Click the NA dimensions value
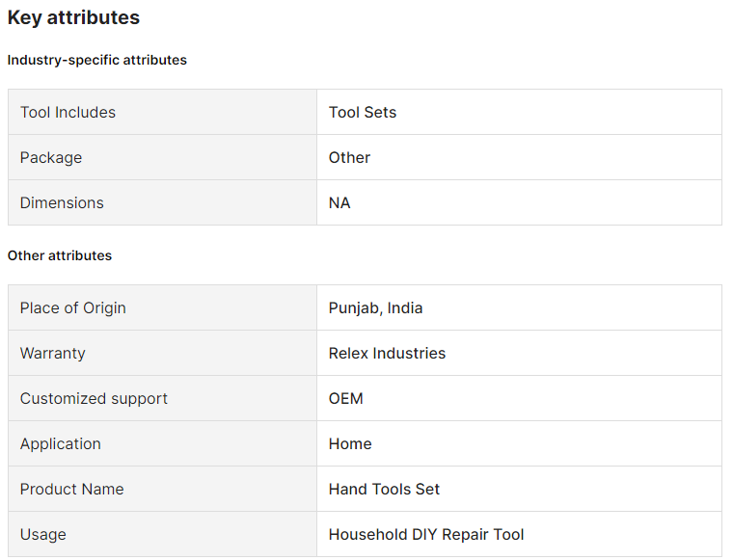733x560 pixels. (x=339, y=202)
